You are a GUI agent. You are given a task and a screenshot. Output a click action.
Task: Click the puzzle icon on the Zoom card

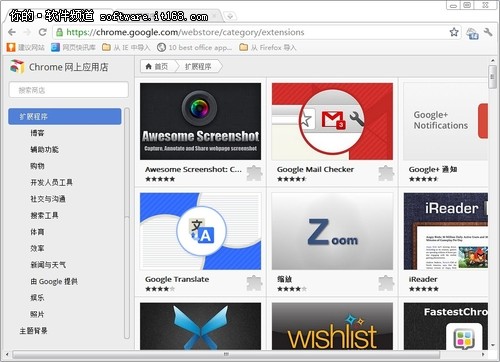pyautogui.click(x=386, y=283)
